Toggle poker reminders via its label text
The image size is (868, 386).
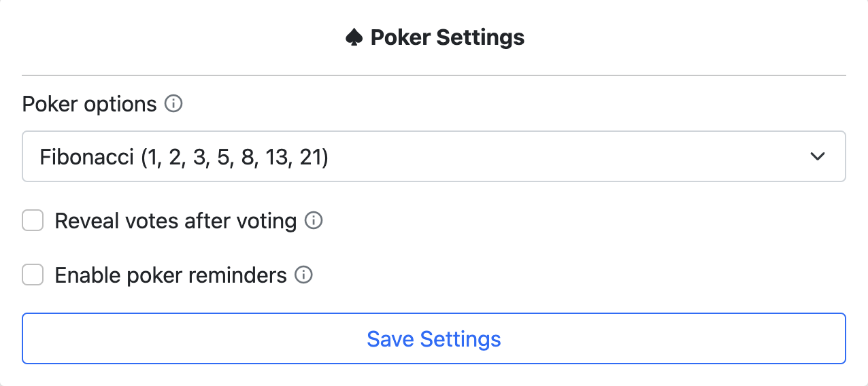tap(171, 275)
